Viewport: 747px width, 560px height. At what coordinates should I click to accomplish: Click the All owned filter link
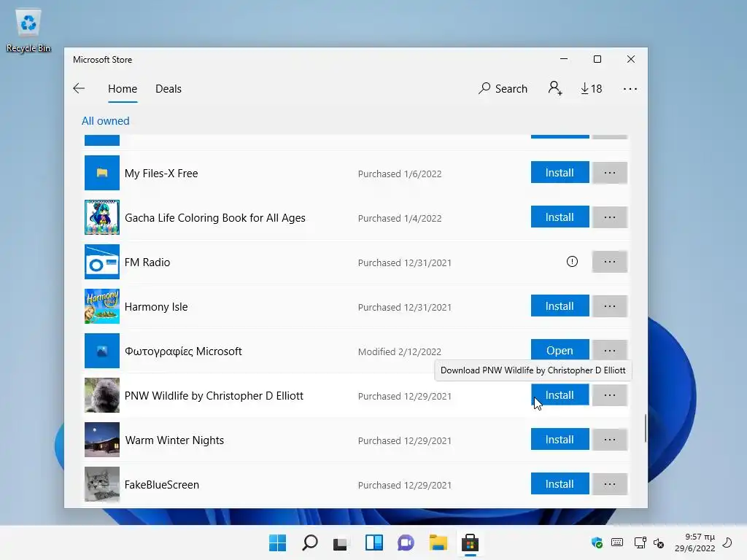[105, 121]
